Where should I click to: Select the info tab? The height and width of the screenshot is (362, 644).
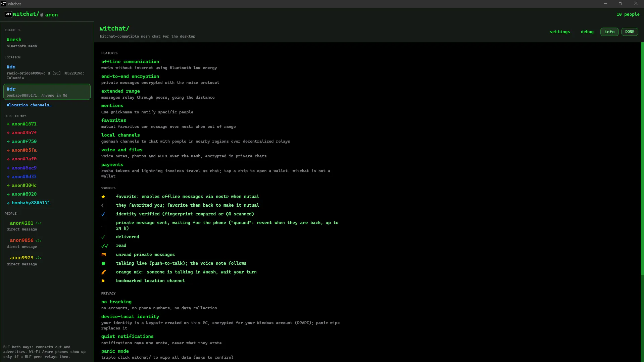point(609,32)
